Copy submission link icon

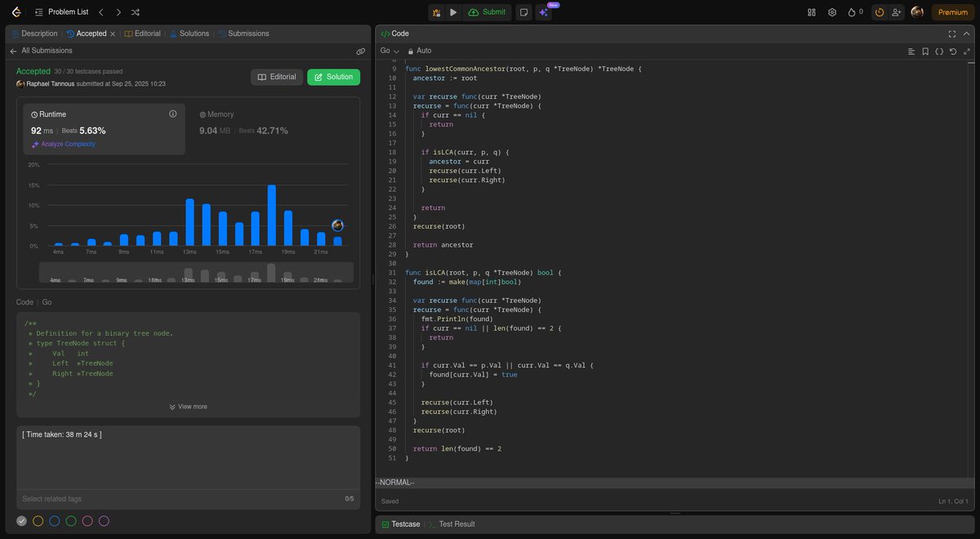360,51
